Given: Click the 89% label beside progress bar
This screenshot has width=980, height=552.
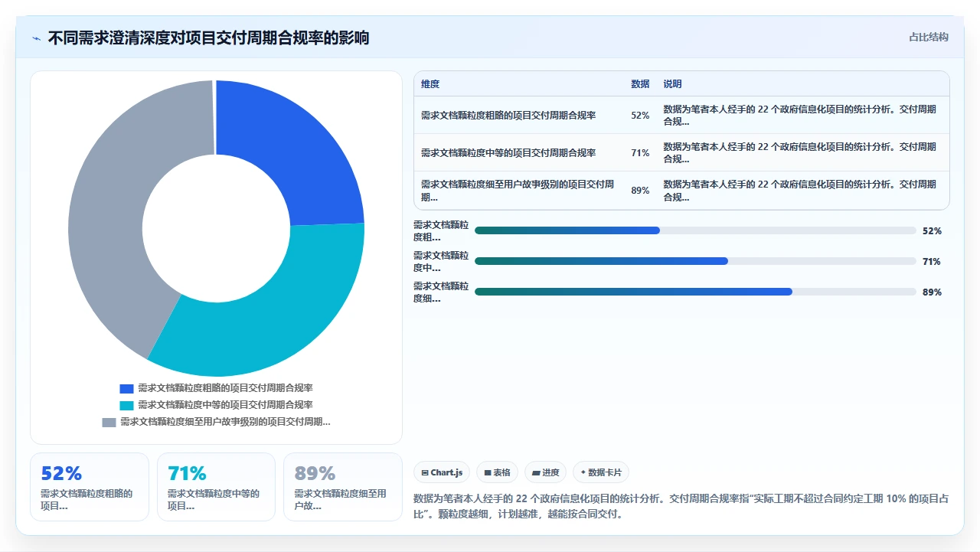Looking at the screenshot, I should click(932, 292).
